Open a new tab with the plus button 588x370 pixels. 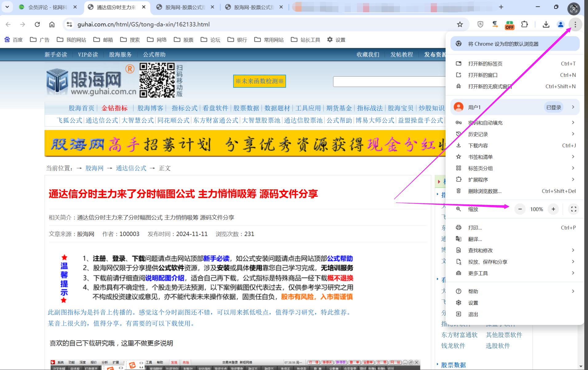[x=501, y=7]
